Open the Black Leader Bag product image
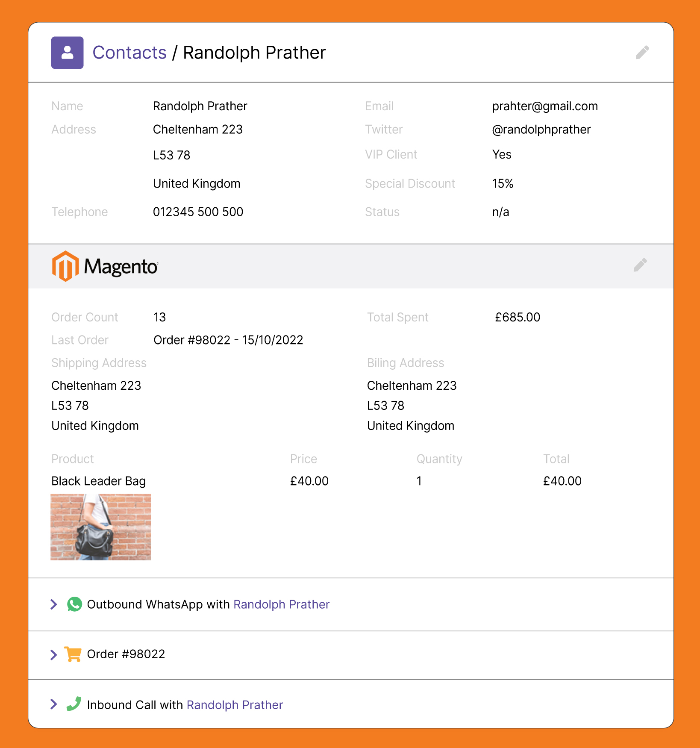The width and height of the screenshot is (700, 748). coord(101,527)
